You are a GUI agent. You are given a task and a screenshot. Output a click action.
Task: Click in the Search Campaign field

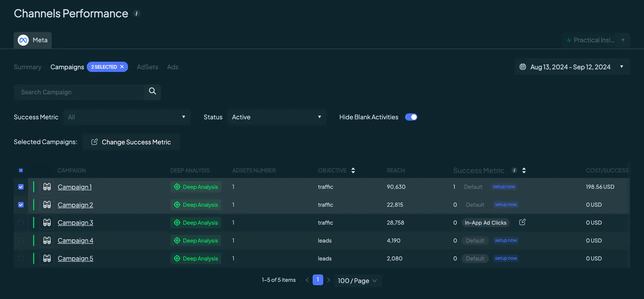[x=79, y=92]
